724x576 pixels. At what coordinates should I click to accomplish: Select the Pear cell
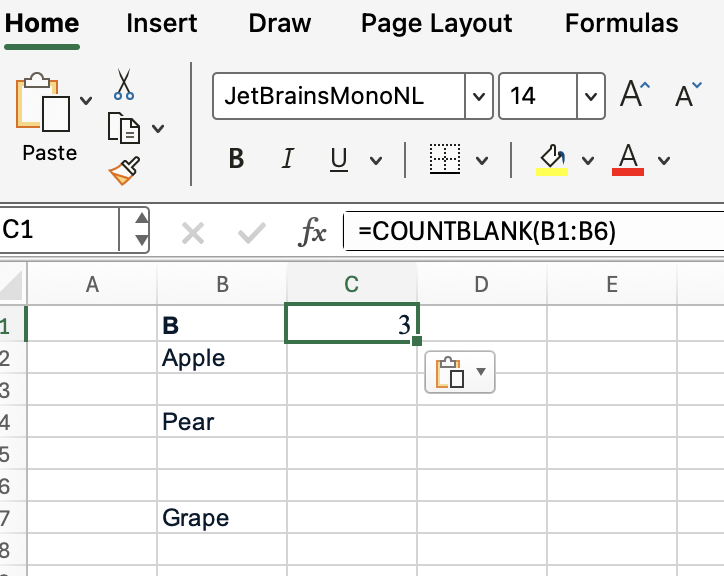tap(222, 421)
